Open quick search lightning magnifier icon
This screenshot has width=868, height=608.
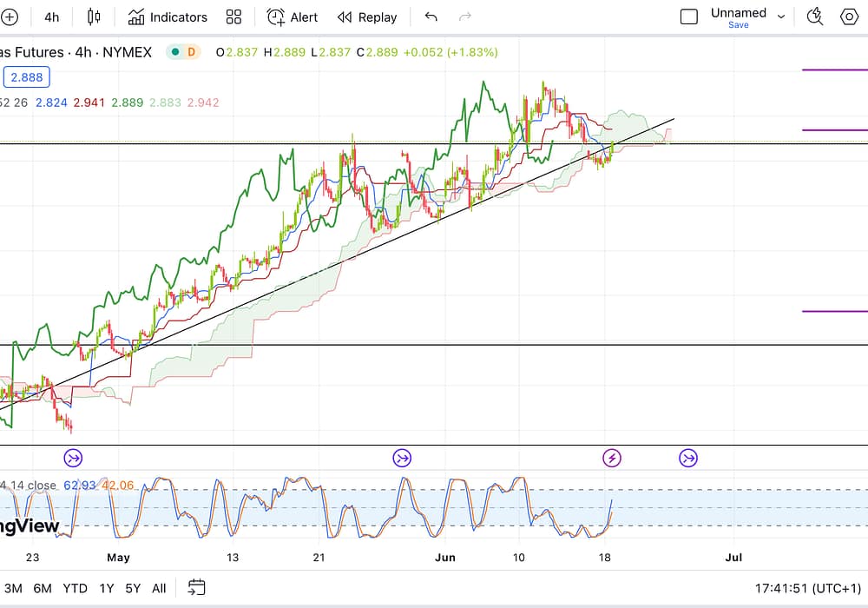[x=814, y=17]
